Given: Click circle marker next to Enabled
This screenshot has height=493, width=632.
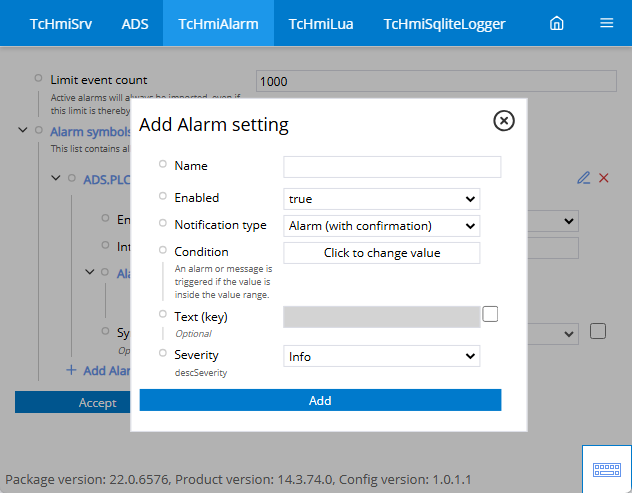Looking at the screenshot, I should pyautogui.click(x=162, y=196).
